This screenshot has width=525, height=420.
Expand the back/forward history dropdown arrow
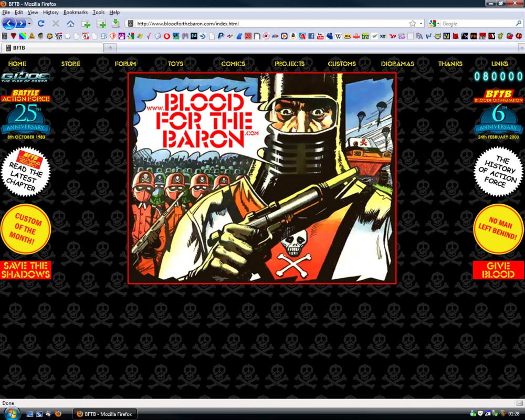[29, 24]
